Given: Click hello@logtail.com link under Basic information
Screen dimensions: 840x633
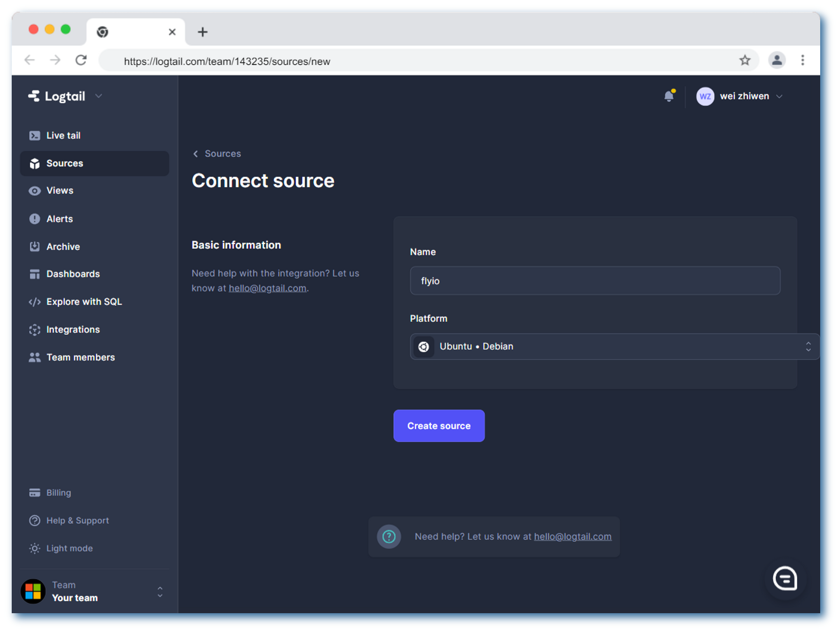Looking at the screenshot, I should coord(267,288).
